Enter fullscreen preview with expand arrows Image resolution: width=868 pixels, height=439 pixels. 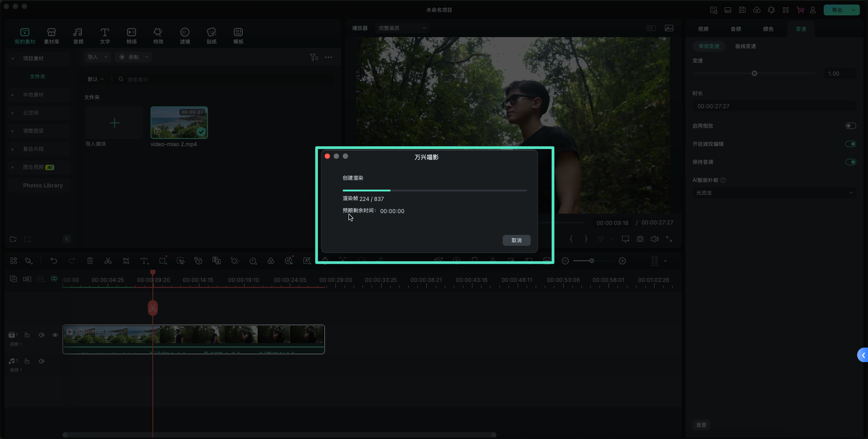coord(669,239)
